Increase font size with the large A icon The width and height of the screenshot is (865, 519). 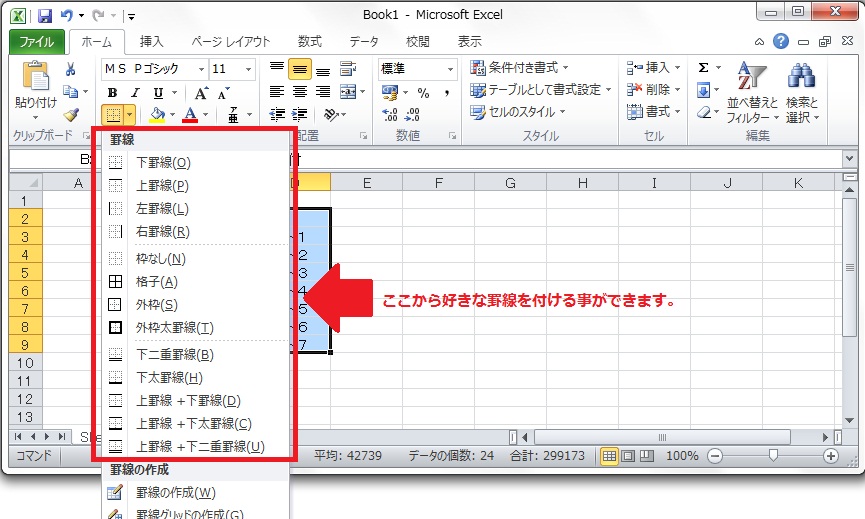[x=201, y=93]
